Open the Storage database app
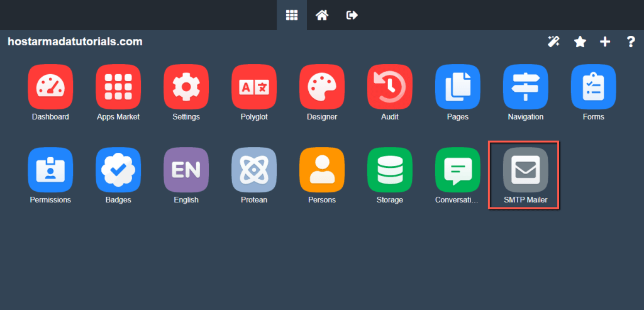The width and height of the screenshot is (644, 310). (x=390, y=170)
